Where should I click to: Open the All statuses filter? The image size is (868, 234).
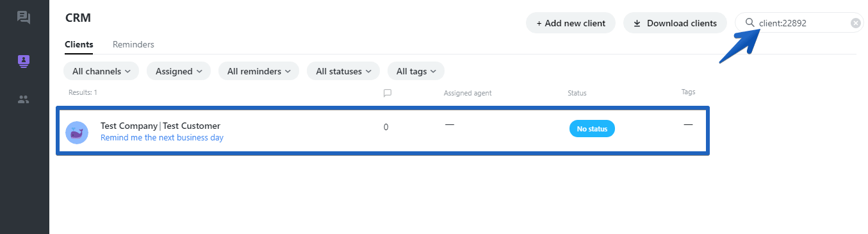[x=343, y=71]
